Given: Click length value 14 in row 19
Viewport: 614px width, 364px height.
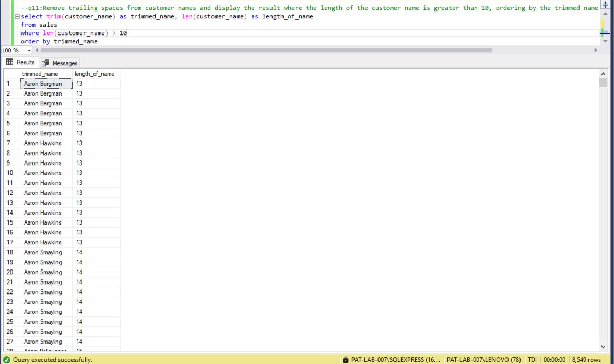Looking at the screenshot, I should tap(96, 262).
